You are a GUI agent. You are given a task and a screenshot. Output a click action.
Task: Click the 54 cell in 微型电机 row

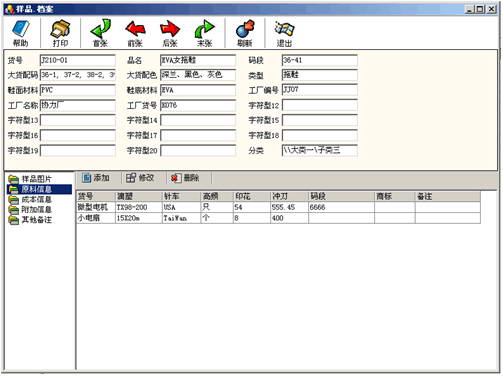[x=252, y=207]
